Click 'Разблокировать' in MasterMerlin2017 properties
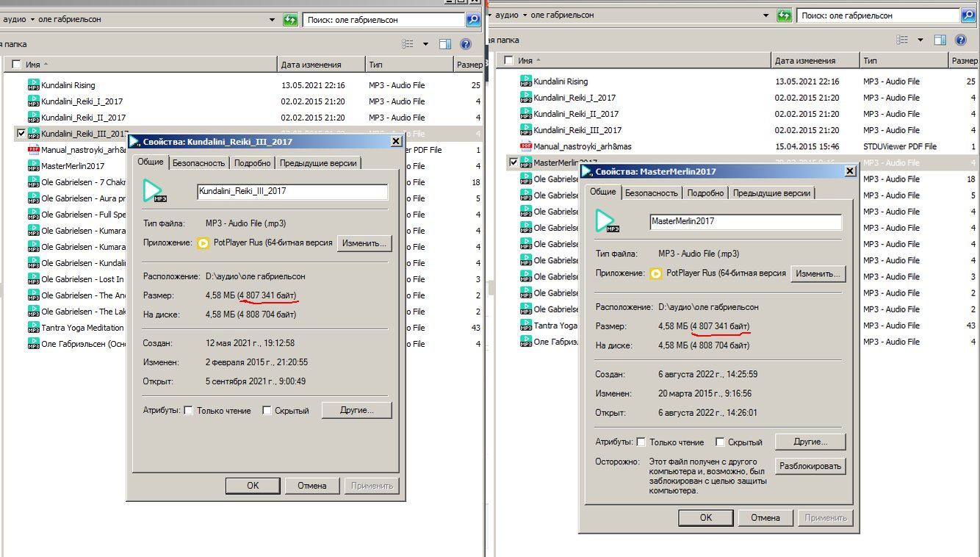 coord(810,466)
